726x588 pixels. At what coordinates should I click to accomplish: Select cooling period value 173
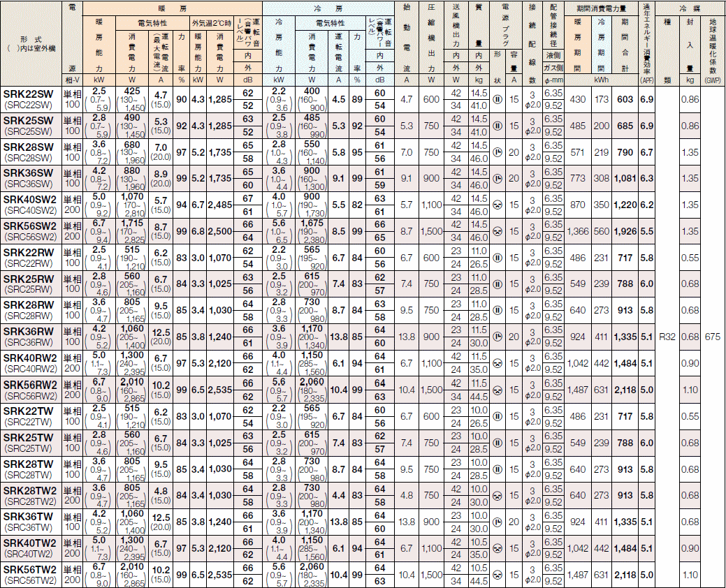coord(602,99)
